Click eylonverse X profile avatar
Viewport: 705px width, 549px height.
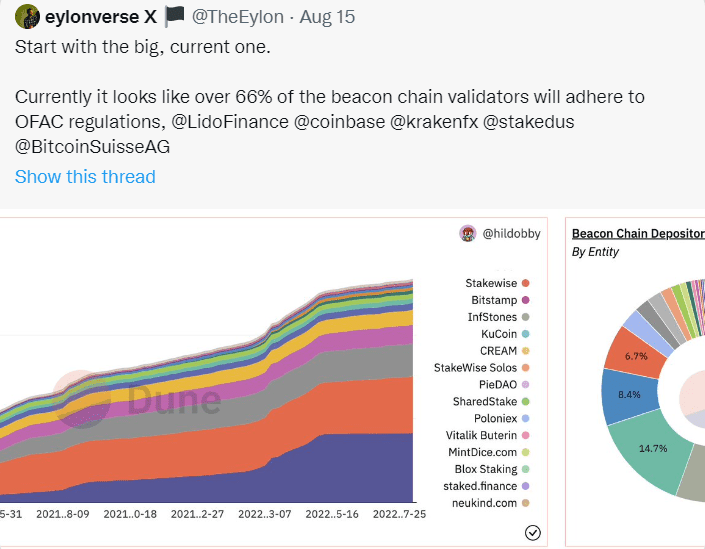(x=27, y=17)
